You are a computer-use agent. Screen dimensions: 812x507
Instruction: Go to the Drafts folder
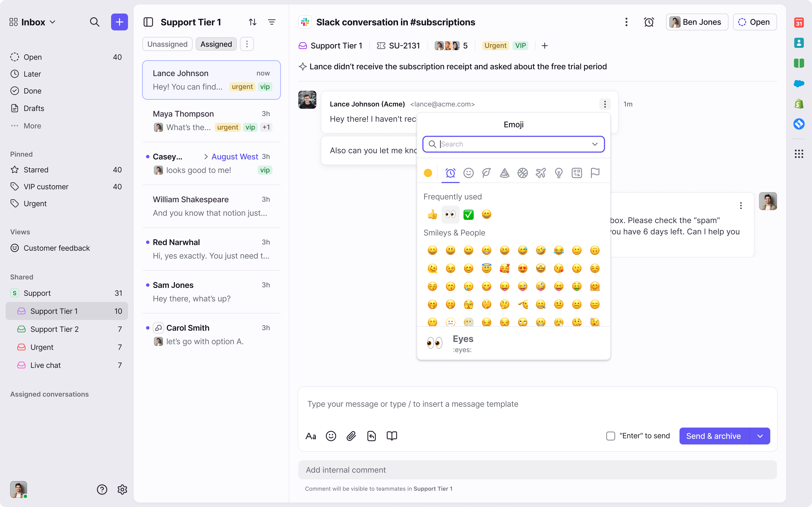coord(34,108)
